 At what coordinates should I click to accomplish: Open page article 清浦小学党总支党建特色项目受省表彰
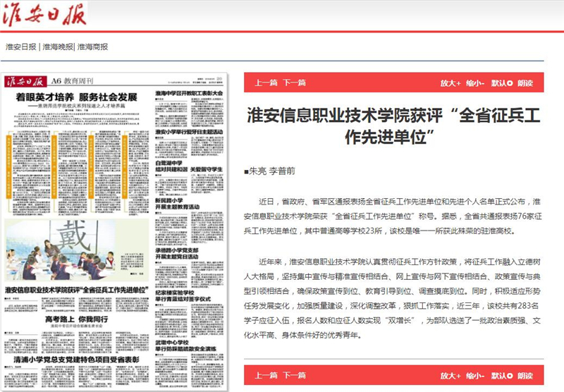click(x=76, y=360)
